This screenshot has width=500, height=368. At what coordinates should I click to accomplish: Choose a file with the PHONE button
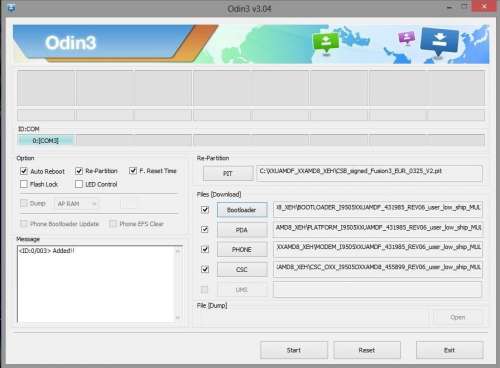pos(242,250)
